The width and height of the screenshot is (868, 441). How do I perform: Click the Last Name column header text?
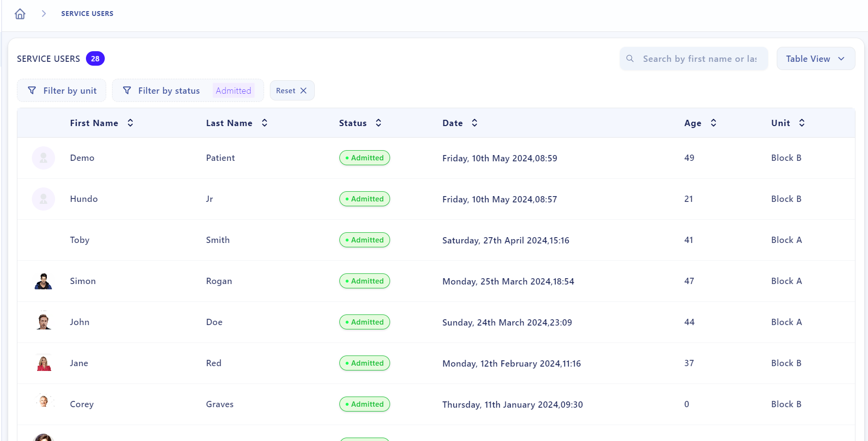229,123
